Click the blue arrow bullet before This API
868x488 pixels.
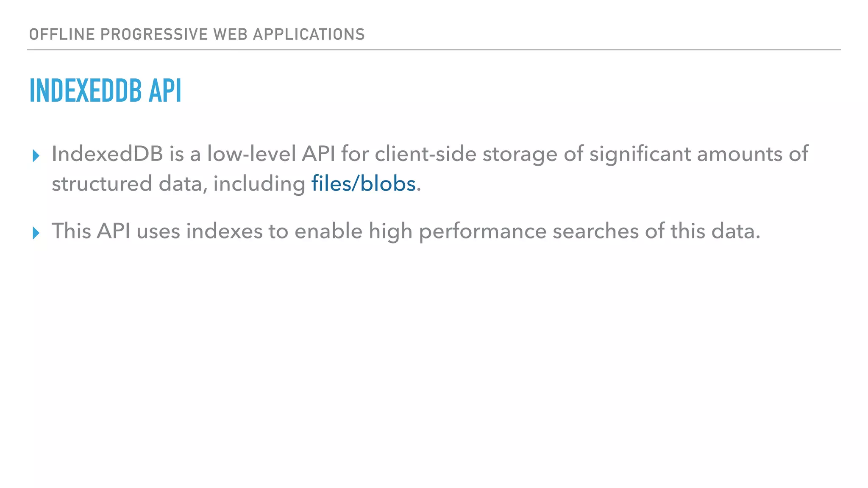[x=36, y=233]
